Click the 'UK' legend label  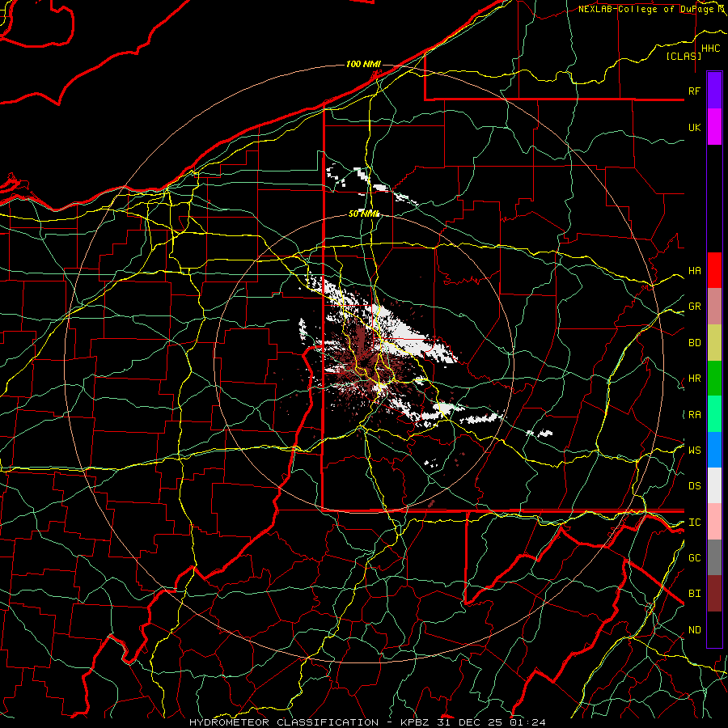point(694,127)
